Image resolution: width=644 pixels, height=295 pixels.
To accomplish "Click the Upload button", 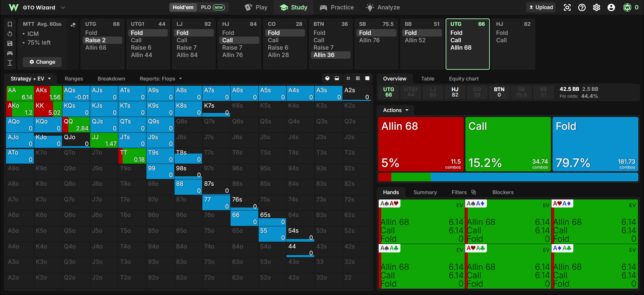I will [x=541, y=7].
